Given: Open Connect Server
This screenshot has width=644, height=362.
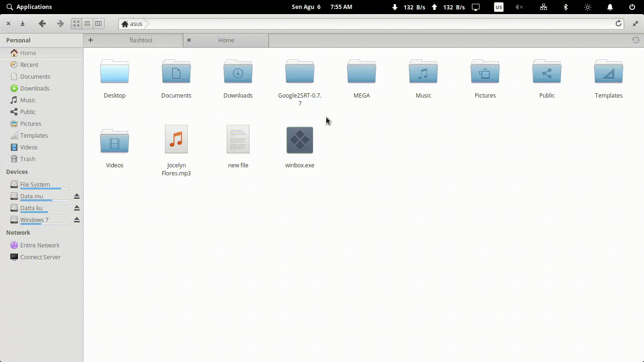Looking at the screenshot, I should 41,257.
